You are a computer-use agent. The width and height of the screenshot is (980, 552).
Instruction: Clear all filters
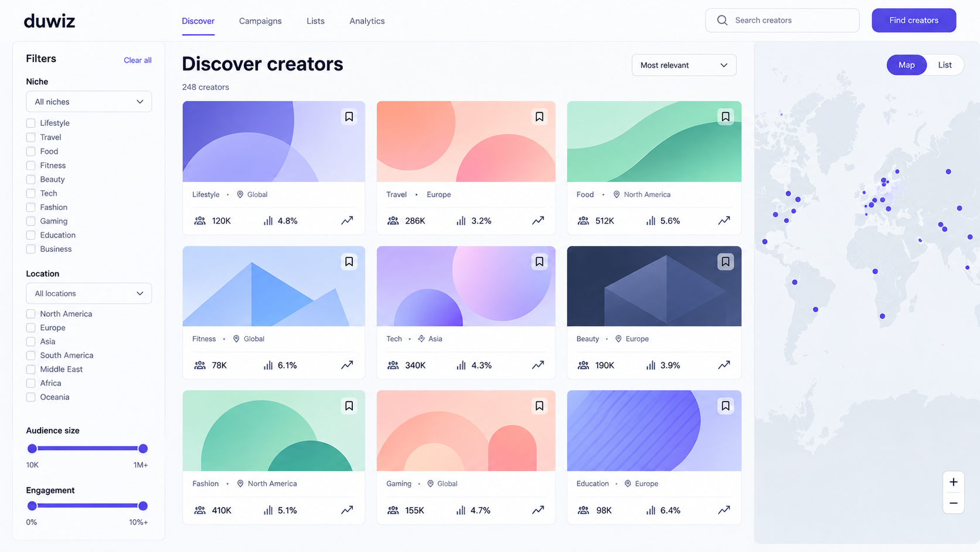click(x=138, y=60)
